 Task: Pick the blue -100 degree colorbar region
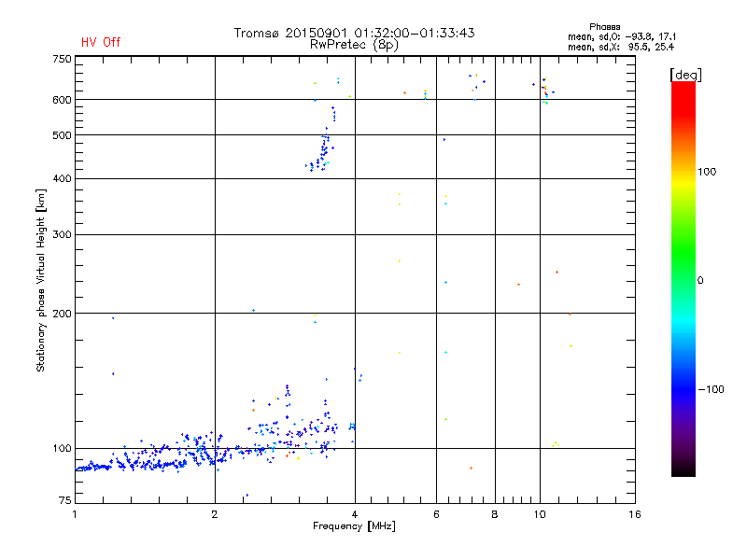[684, 389]
